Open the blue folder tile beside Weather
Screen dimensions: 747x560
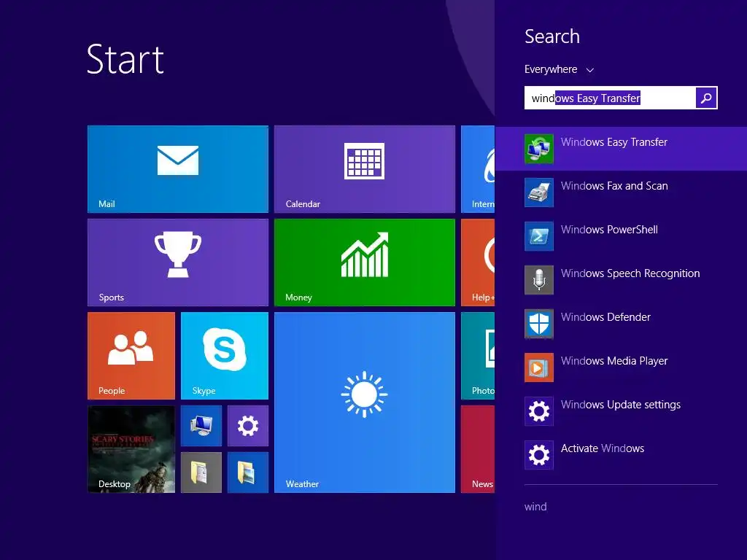point(248,472)
